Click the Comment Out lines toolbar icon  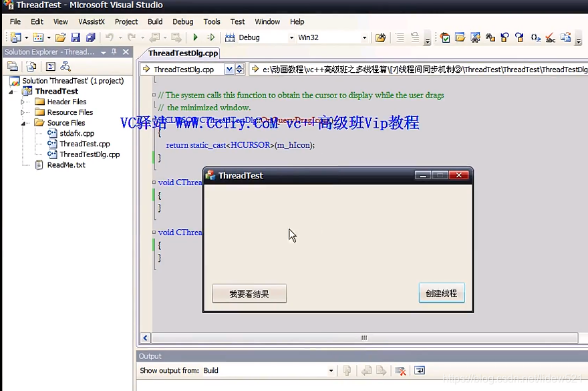click(x=415, y=37)
